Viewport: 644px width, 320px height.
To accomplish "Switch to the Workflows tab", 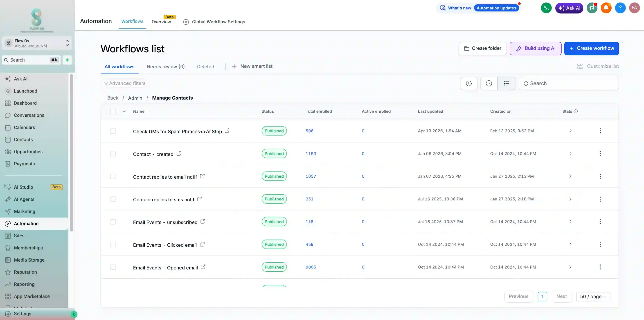I will (132, 22).
